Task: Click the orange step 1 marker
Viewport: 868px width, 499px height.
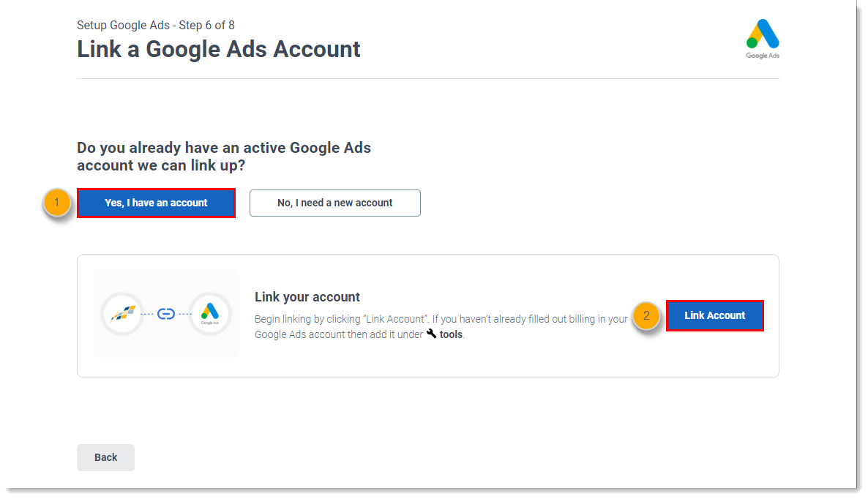Action: pos(57,203)
